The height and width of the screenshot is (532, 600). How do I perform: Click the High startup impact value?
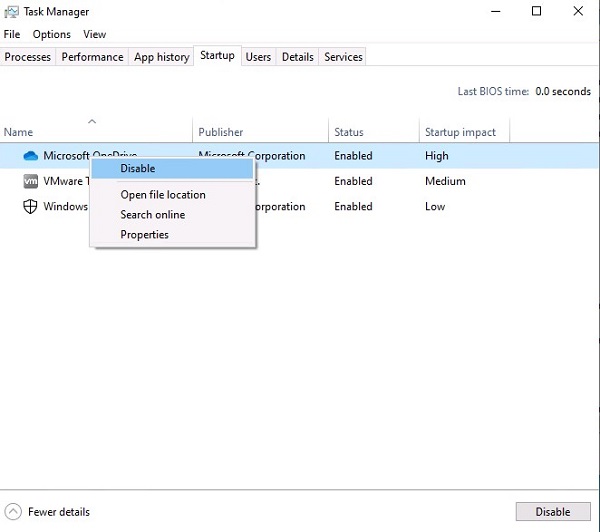(x=437, y=156)
